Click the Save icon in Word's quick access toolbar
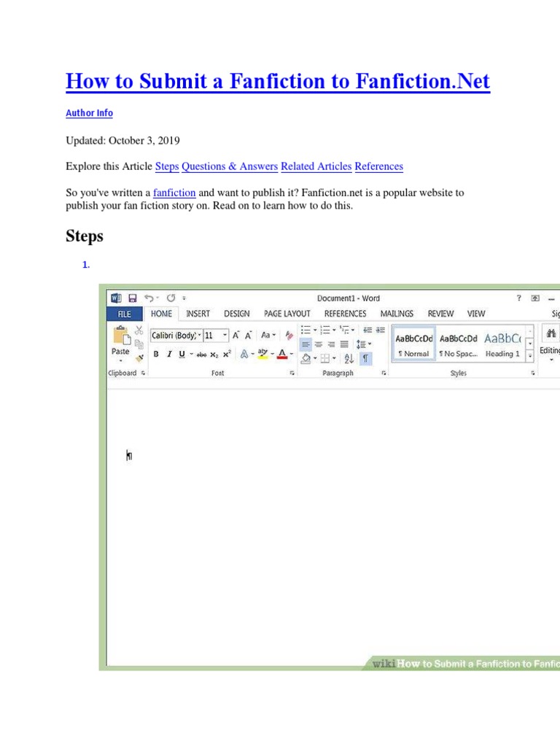560x747 pixels. (x=133, y=298)
